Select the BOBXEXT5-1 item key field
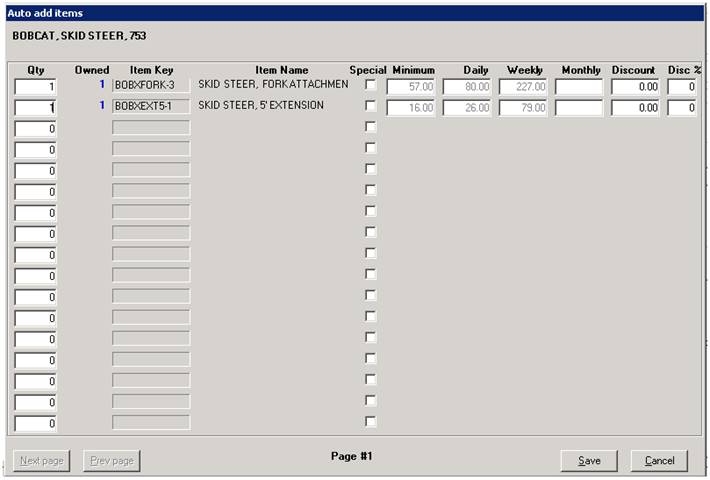 pos(151,106)
